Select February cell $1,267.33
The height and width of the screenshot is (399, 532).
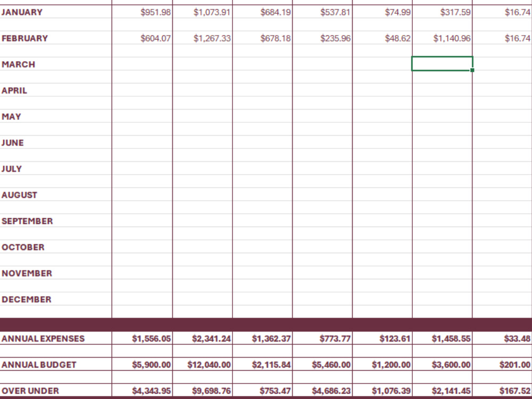(x=203, y=38)
